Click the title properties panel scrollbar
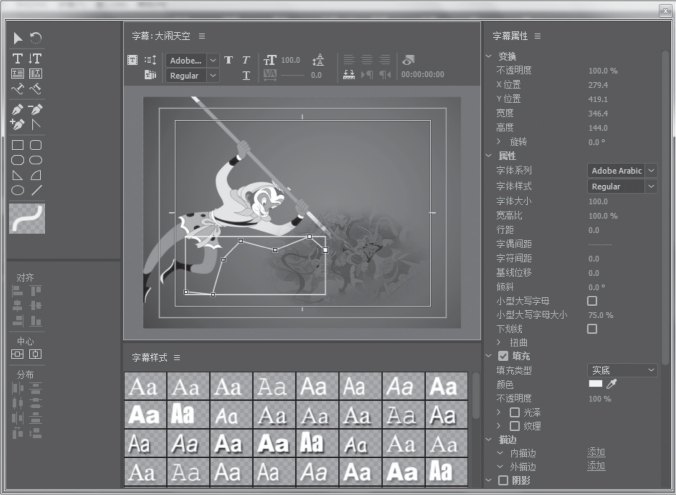 [x=666, y=207]
